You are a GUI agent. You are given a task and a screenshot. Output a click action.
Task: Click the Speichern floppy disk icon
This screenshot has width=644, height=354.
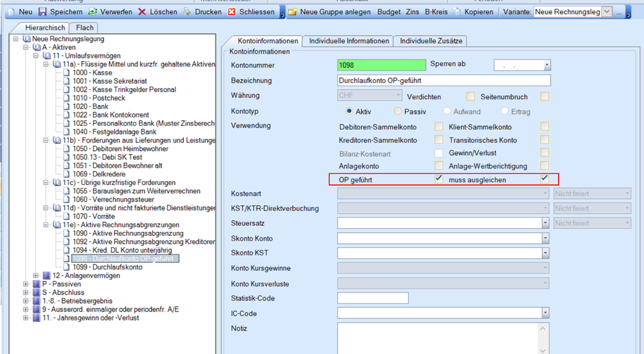[42, 11]
